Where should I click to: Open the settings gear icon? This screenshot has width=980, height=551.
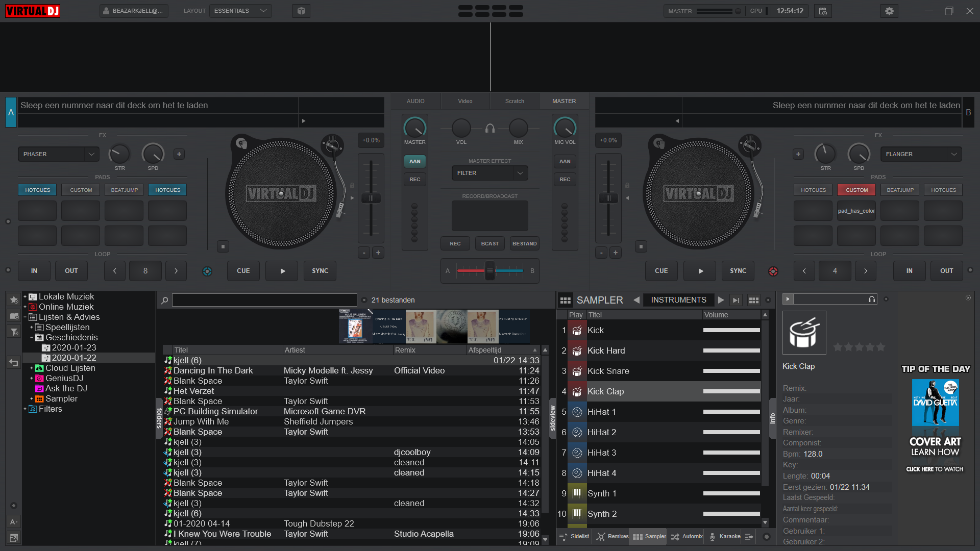pos(889,11)
